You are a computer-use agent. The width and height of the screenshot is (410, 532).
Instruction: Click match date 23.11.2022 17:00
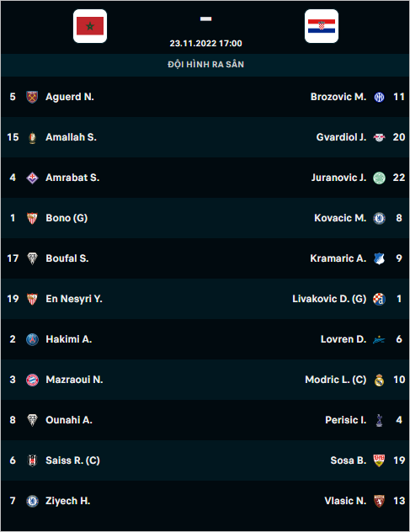(x=205, y=44)
